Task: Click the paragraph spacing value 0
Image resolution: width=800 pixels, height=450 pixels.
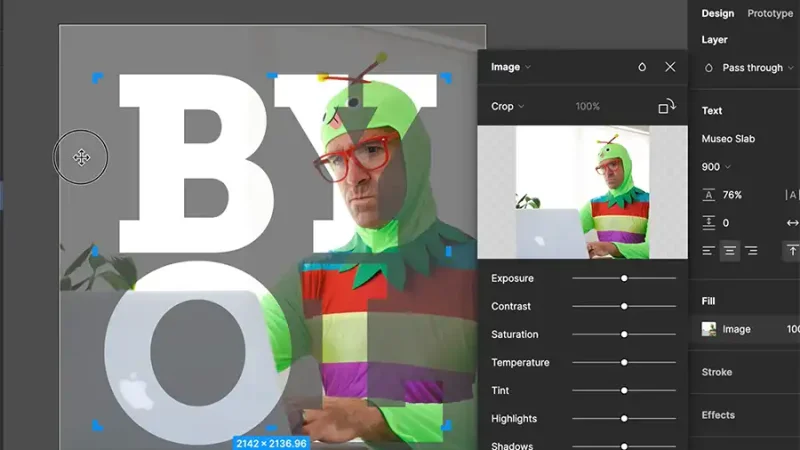Action: 726,223
